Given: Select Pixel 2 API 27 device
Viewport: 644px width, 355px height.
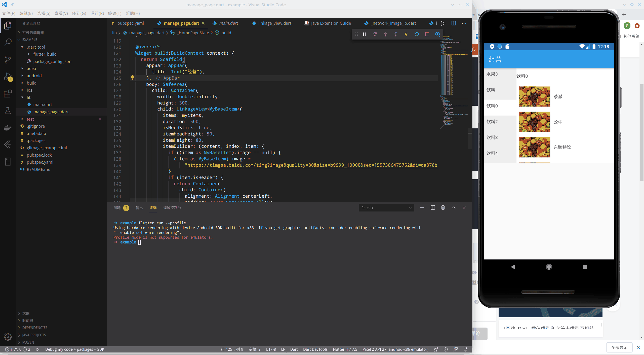Looking at the screenshot, I should pyautogui.click(x=395, y=349).
